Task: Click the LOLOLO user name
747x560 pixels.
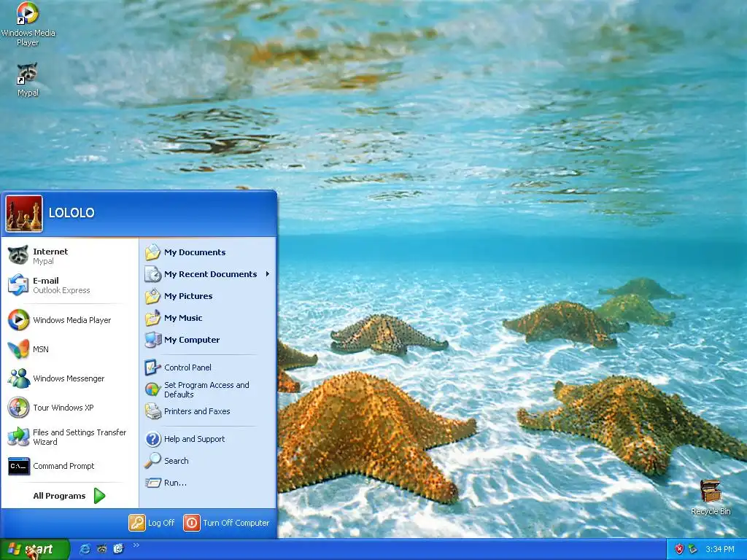Action: coord(71,213)
